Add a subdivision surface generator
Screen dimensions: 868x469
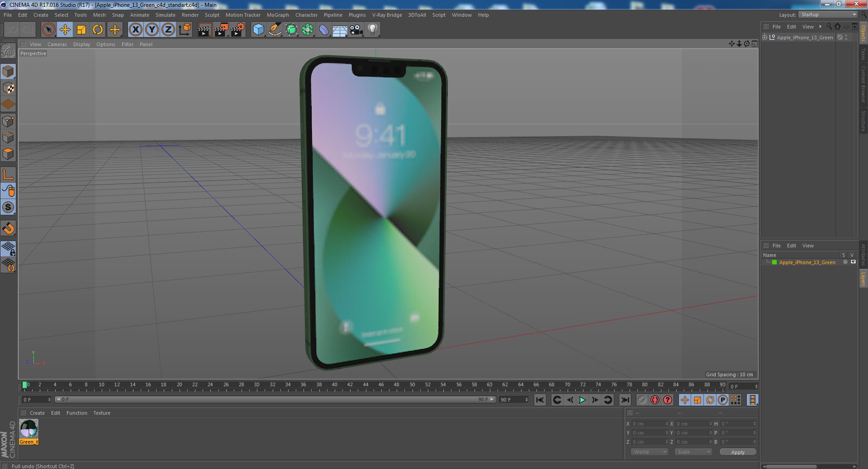pyautogui.click(x=291, y=30)
